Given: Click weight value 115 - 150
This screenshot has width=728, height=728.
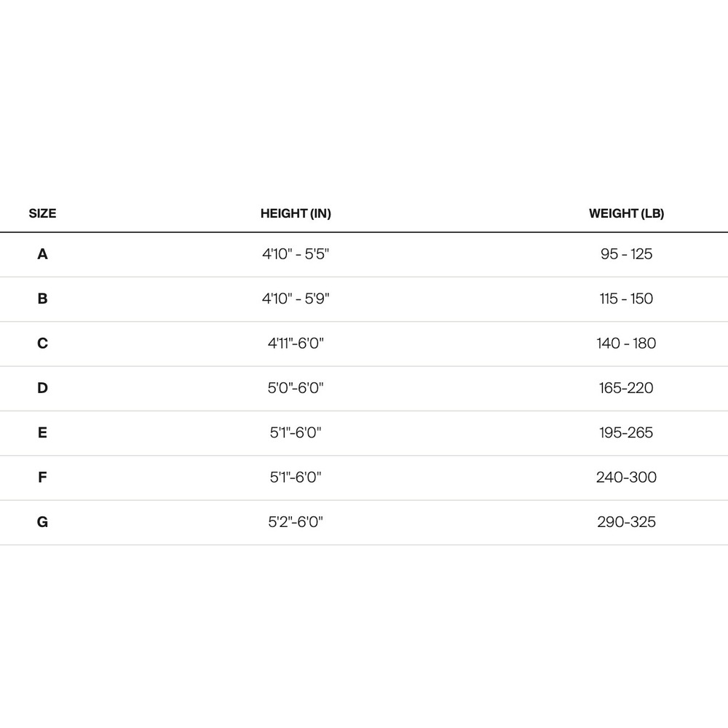Looking at the screenshot, I should coord(626,298).
